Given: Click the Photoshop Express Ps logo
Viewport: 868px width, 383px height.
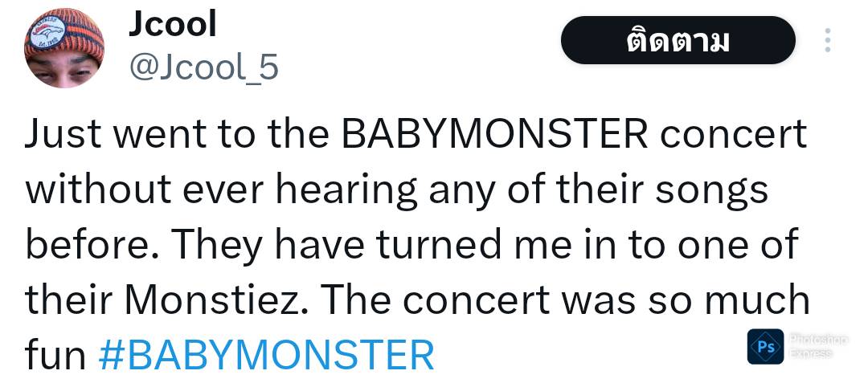Looking at the screenshot, I should pos(765,346).
